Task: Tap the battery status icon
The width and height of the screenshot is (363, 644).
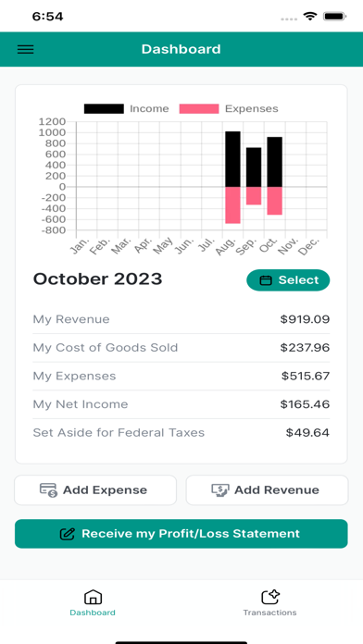Action: [334, 17]
